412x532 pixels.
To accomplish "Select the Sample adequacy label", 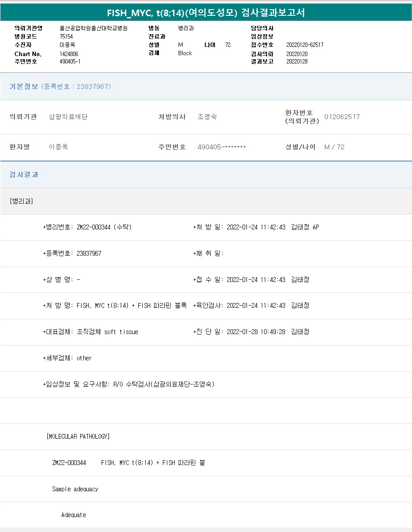I will coord(75,489).
